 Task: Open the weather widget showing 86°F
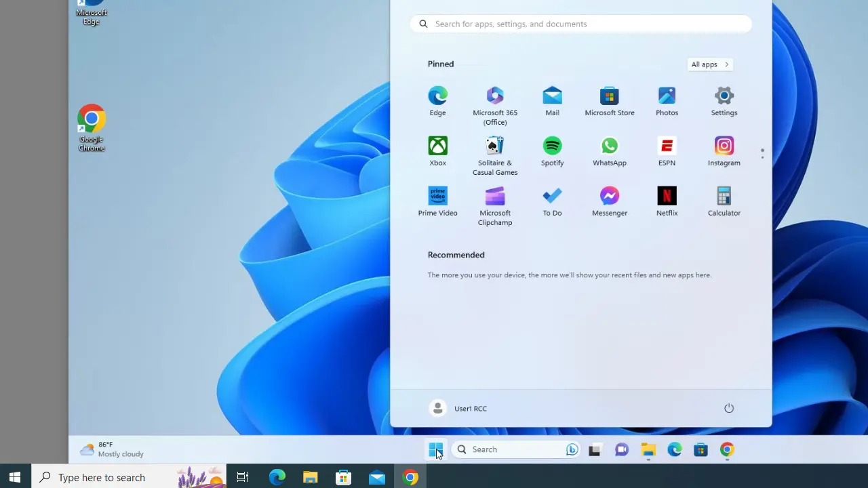112,449
